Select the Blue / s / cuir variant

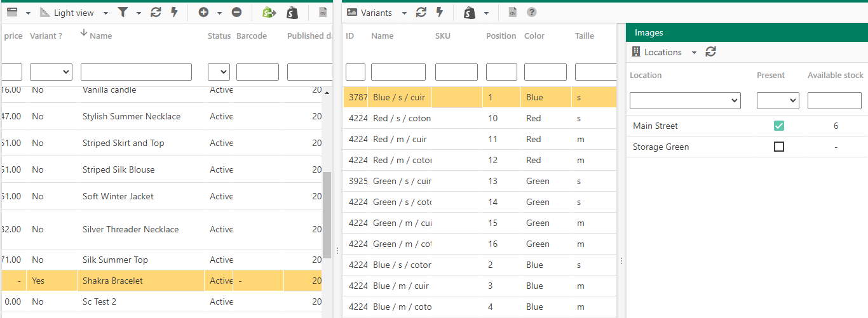480,97
